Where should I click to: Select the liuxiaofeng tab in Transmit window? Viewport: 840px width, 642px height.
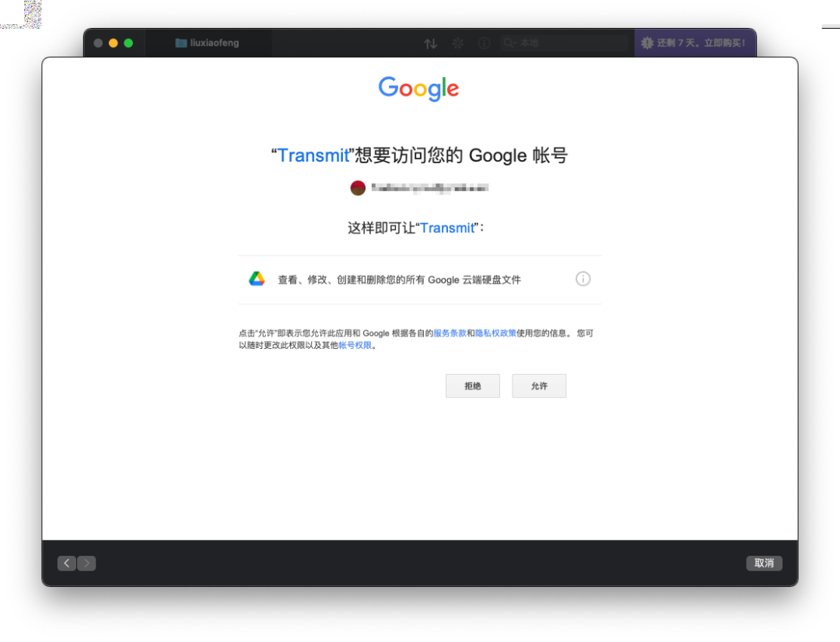[x=208, y=43]
